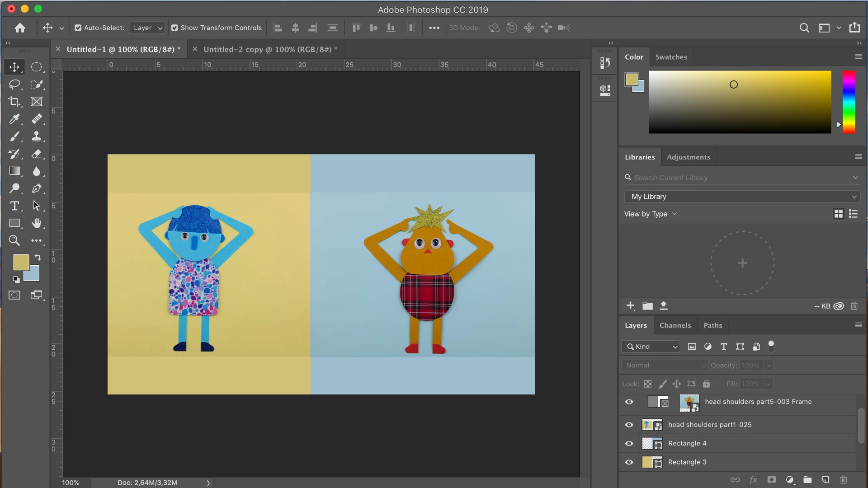Switch to the Channels tab

pos(675,325)
